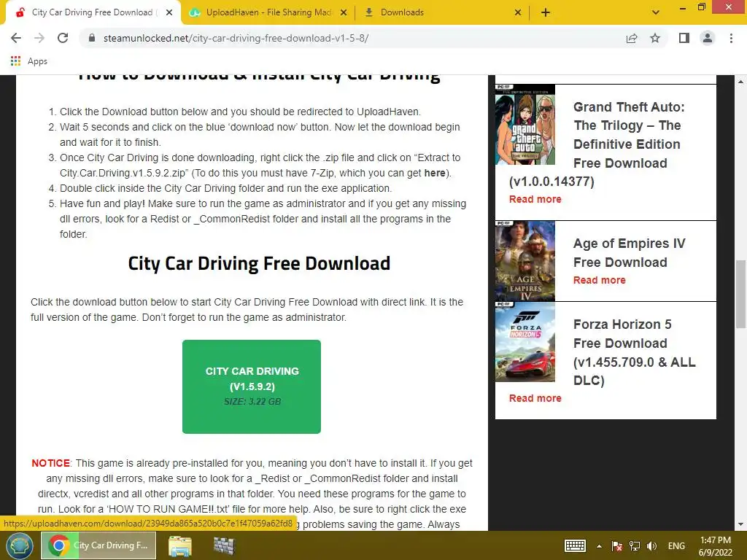The width and height of the screenshot is (747, 560).
Task: Open the Chrome three-dot menu
Action: (731, 38)
